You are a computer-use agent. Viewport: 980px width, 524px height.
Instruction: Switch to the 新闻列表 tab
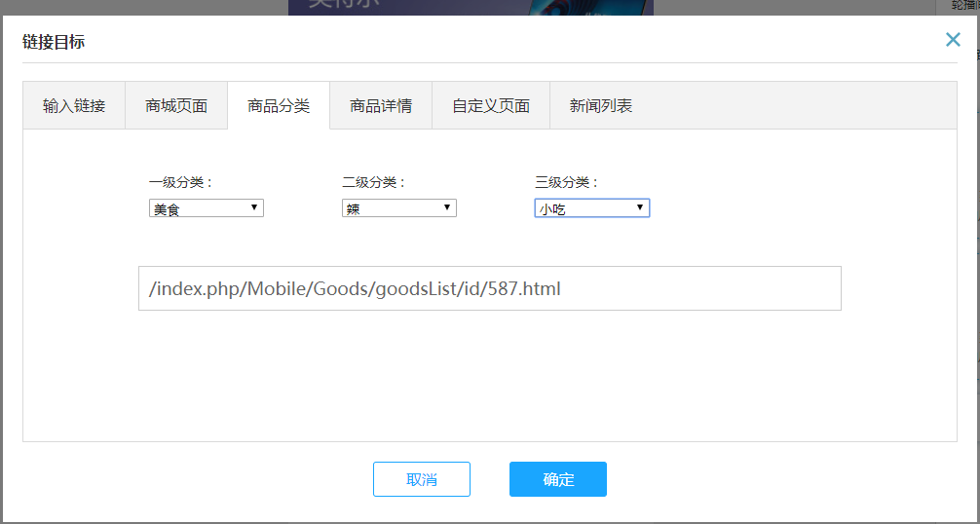(x=601, y=105)
